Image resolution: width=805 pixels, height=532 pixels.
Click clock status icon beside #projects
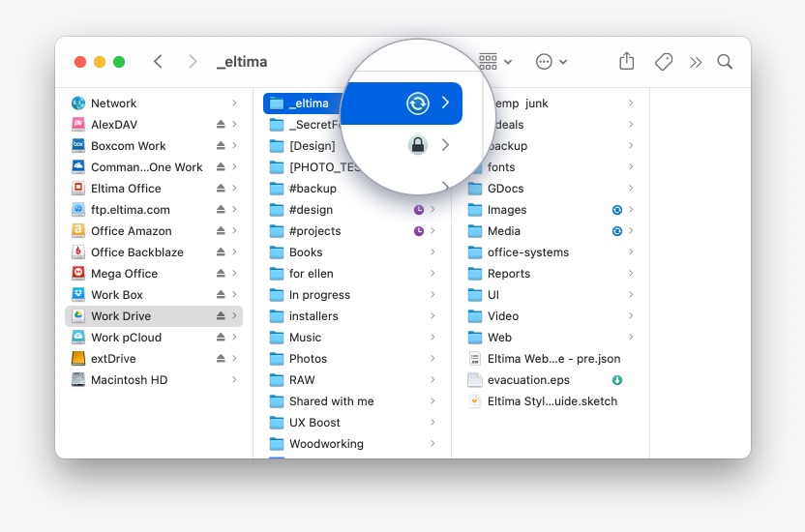[419, 231]
